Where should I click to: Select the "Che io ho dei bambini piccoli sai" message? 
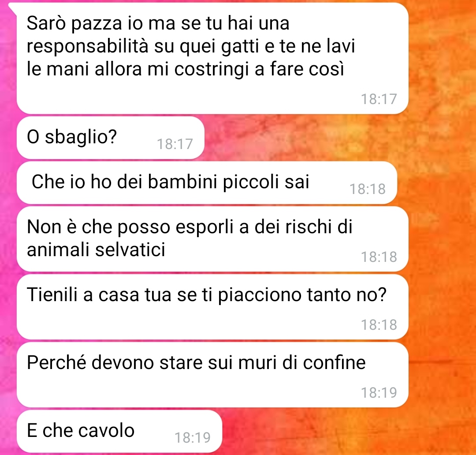click(x=207, y=183)
